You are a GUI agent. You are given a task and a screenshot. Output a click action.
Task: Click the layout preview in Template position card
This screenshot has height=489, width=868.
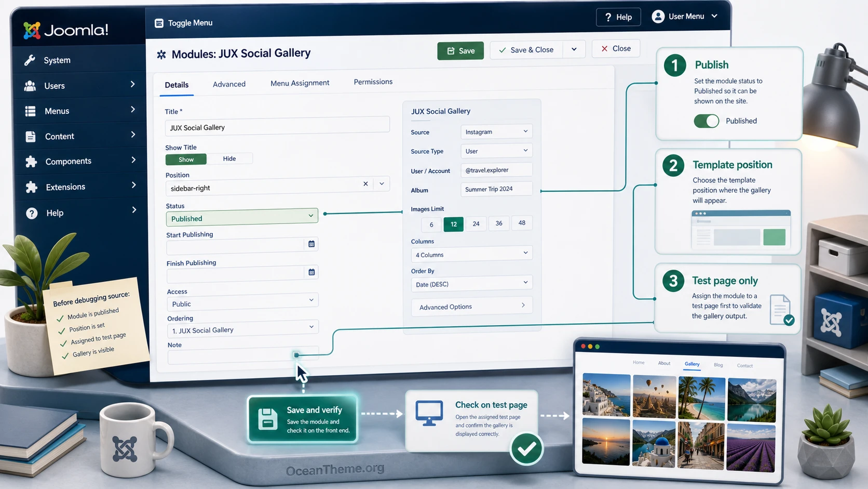pos(741,230)
